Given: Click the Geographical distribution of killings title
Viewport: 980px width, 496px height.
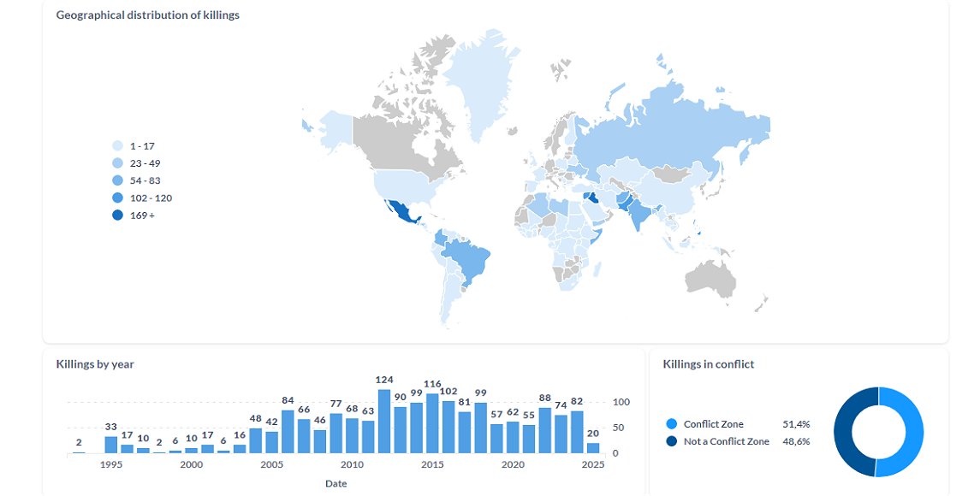Looking at the screenshot, I should (148, 15).
